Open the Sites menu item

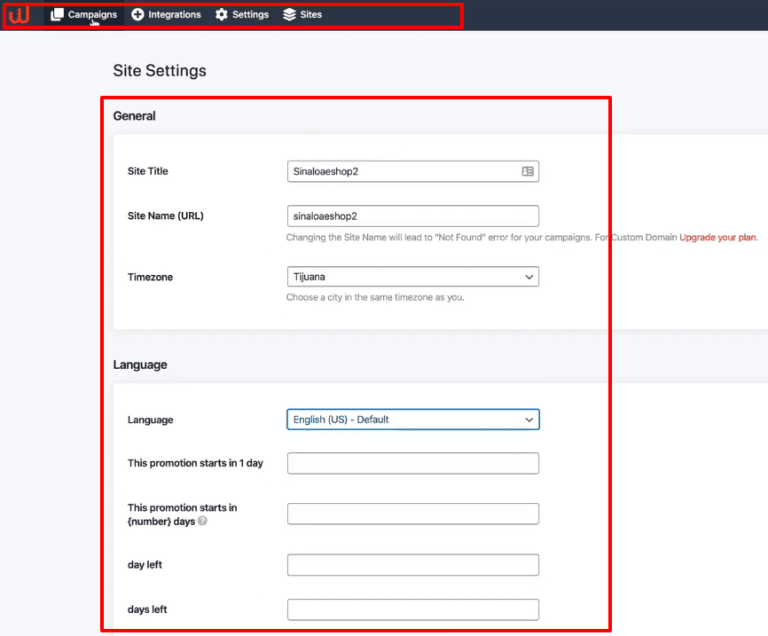point(303,15)
